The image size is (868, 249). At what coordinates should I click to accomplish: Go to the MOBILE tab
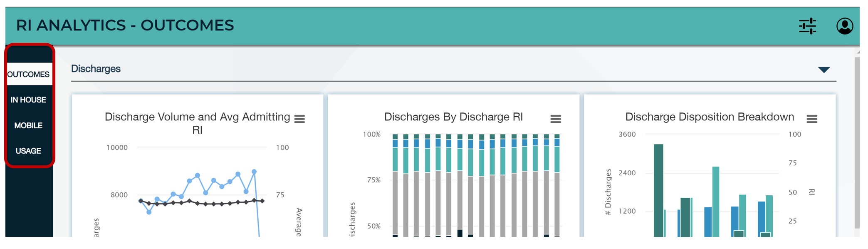28,125
